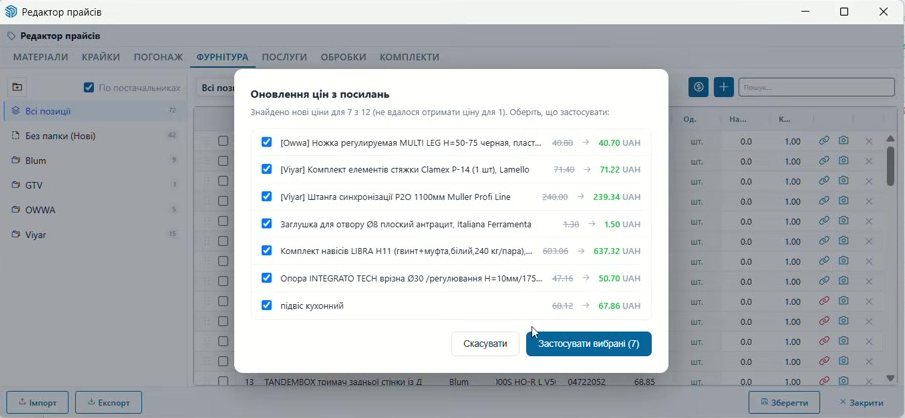Switch to the ОБРОБКИ tab
This screenshot has height=418, width=905.
(x=343, y=57)
